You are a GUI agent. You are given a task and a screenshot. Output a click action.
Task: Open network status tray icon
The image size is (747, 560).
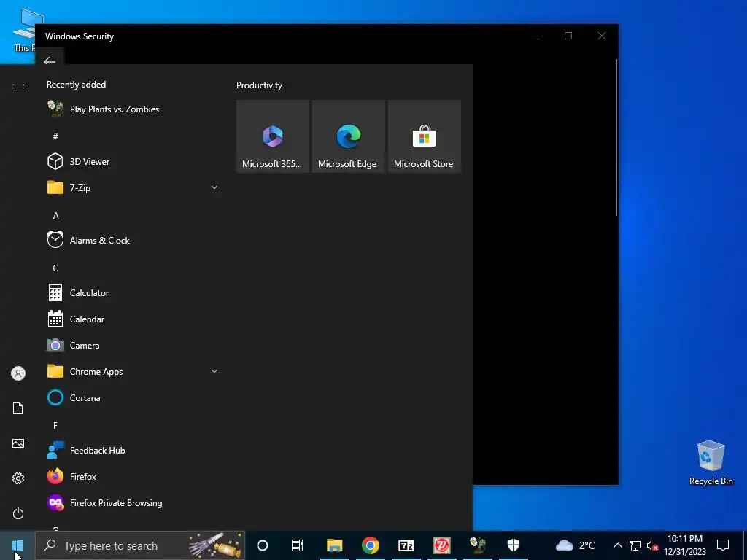tap(635, 545)
